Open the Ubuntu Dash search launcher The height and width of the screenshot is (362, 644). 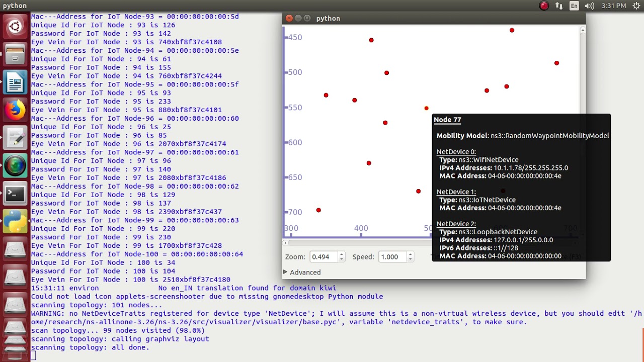click(15, 26)
